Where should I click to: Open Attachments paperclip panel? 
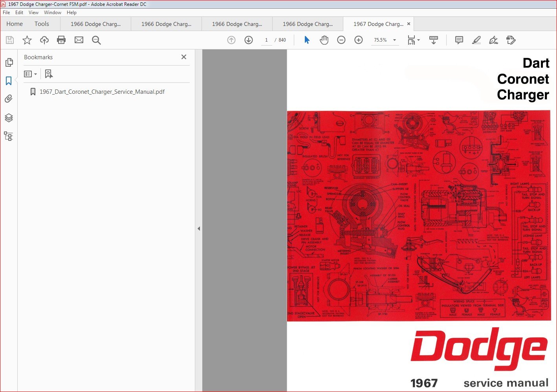click(9, 99)
